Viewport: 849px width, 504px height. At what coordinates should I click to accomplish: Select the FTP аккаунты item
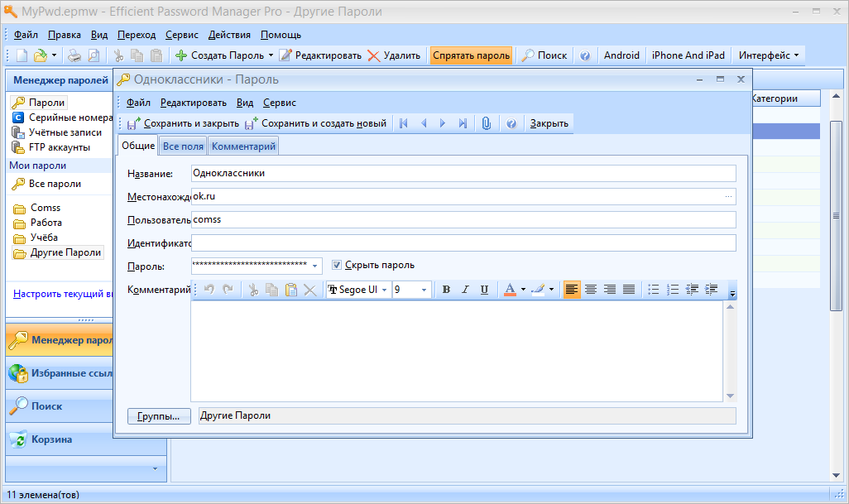51,147
